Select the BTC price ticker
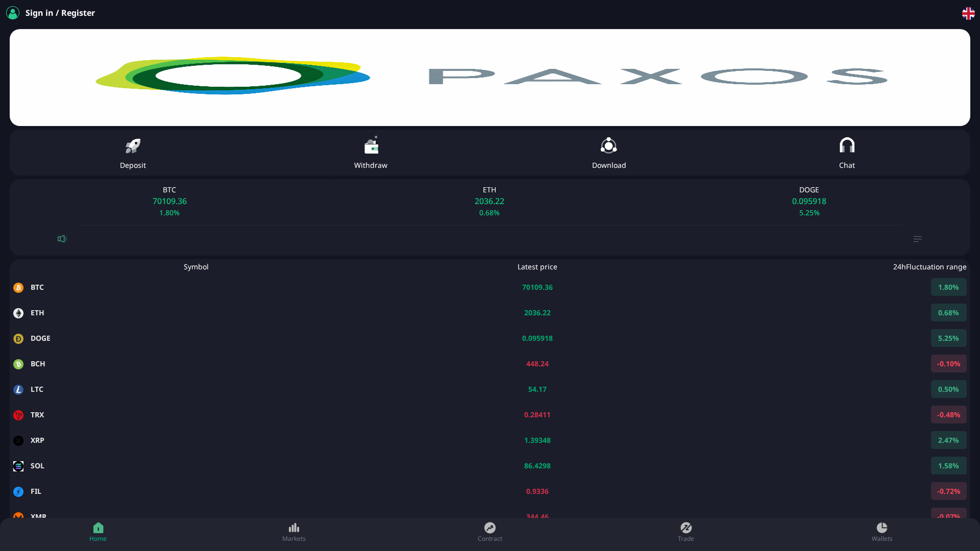980x551 pixels. pos(169,201)
